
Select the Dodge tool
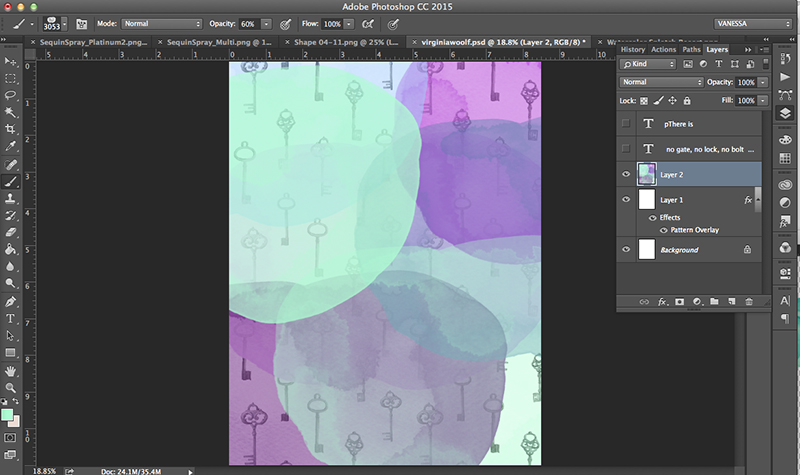(10, 283)
